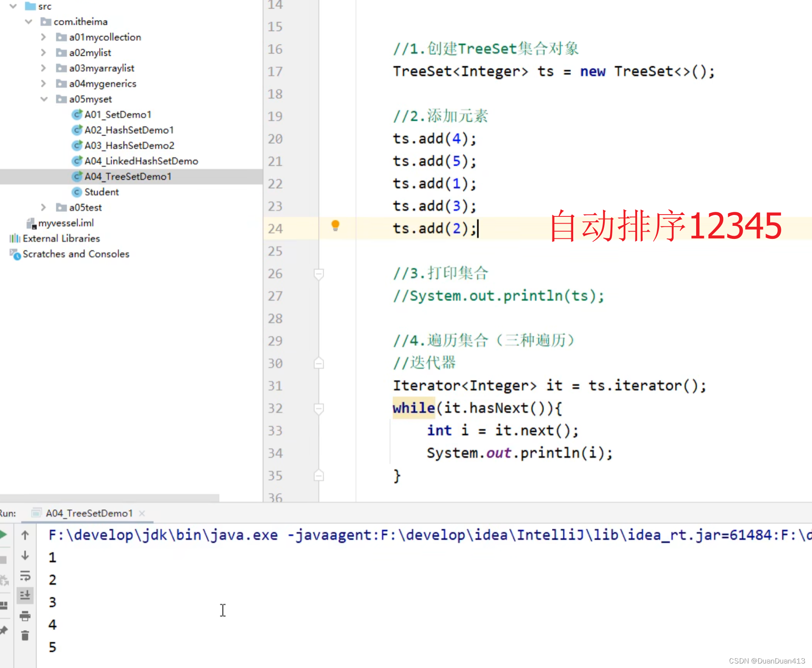The width and height of the screenshot is (812, 668).
Task: Click line number 24 in gutter
Action: (275, 229)
